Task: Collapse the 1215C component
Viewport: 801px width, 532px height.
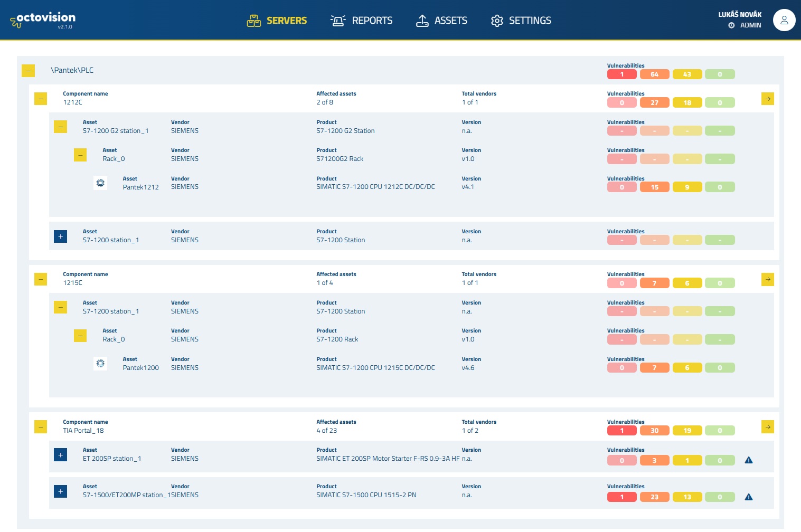Action: pos(41,279)
